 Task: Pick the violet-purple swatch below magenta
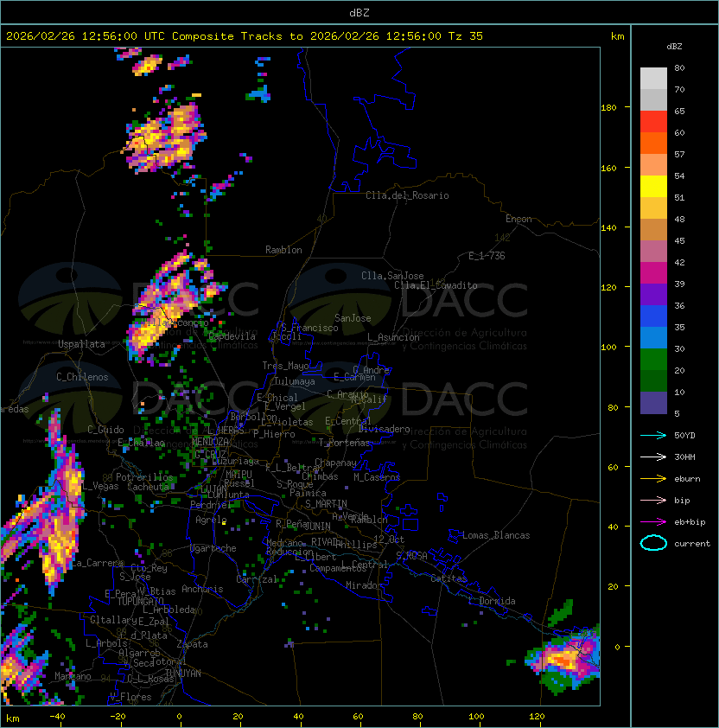coord(653,294)
